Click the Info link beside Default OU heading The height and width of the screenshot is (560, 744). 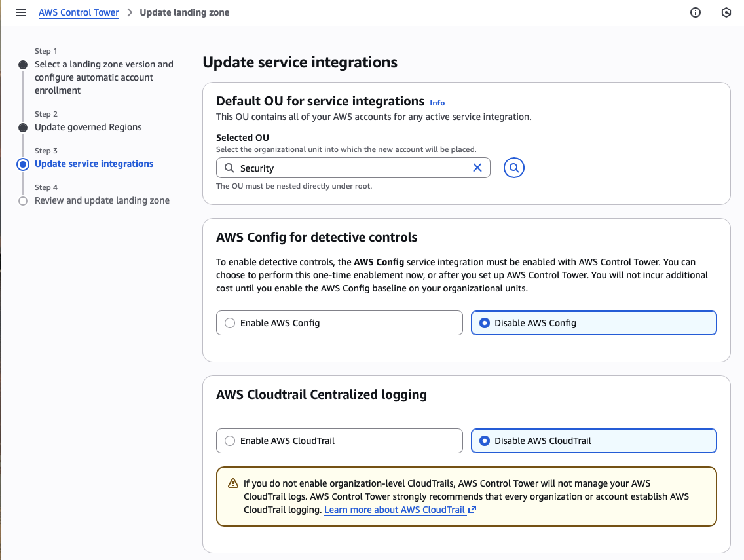[437, 103]
